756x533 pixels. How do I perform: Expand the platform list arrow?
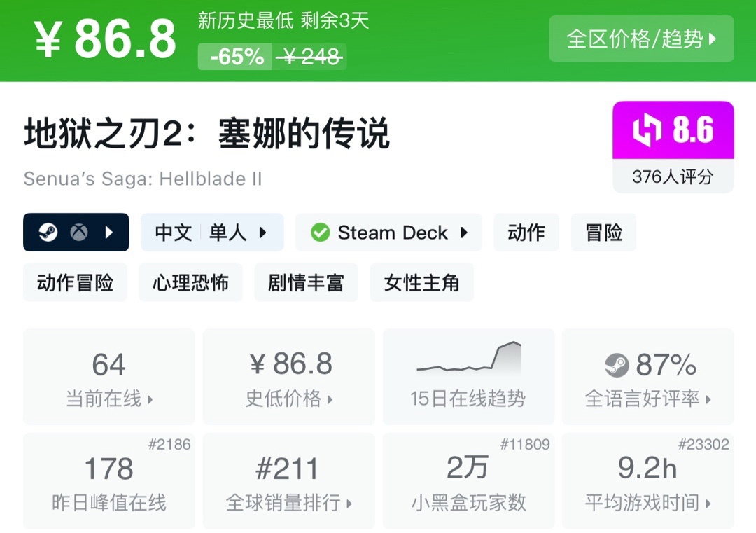click(109, 233)
